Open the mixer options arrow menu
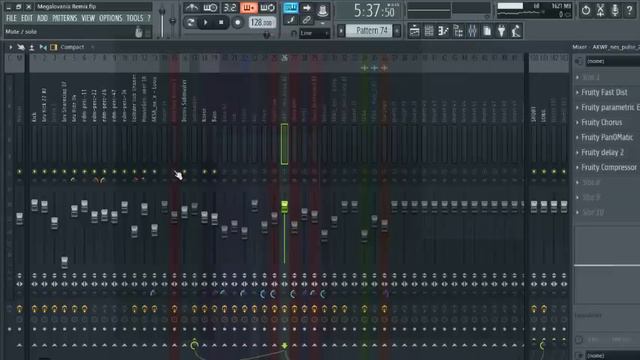Image resolution: width=640 pixels, height=360 pixels. (10, 47)
